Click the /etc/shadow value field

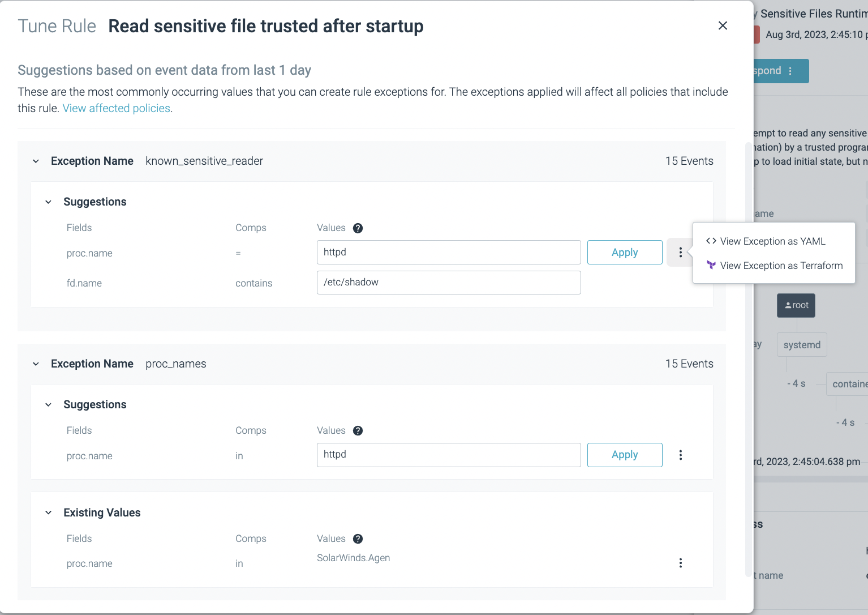point(448,283)
